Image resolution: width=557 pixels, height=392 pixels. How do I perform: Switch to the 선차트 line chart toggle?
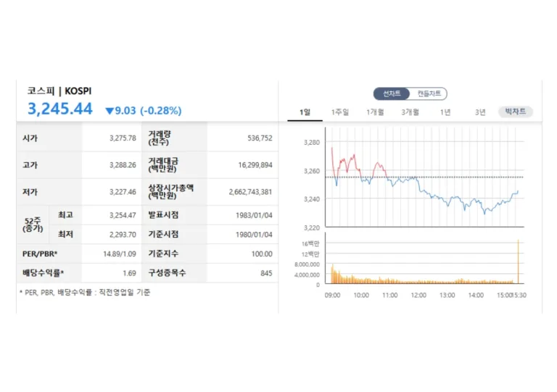(392, 93)
